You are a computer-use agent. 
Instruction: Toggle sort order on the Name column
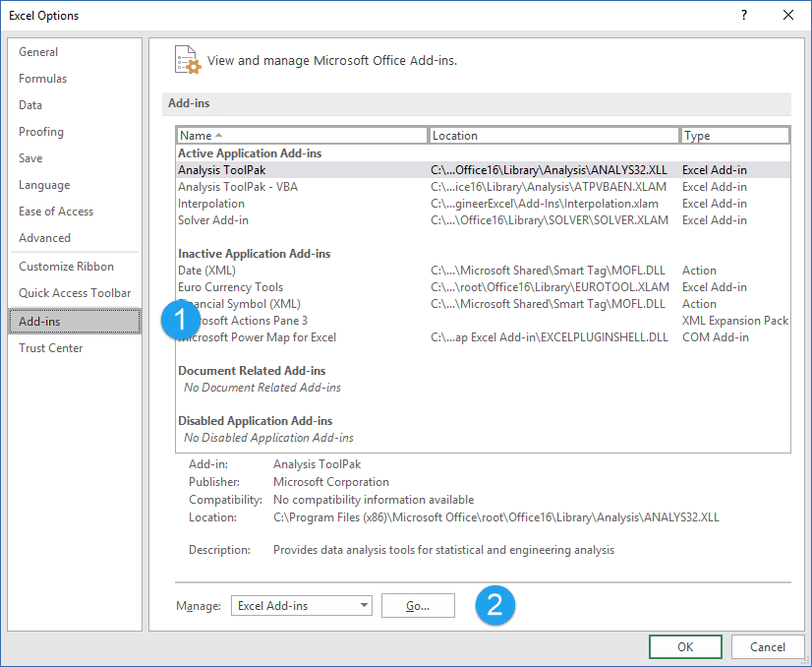pyautogui.click(x=301, y=135)
